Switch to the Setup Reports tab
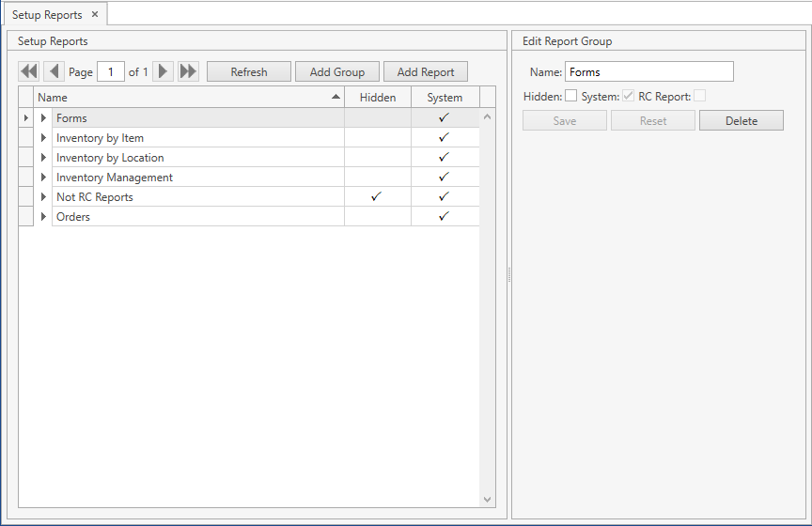Screen dimensions: 812x526 pos(47,15)
